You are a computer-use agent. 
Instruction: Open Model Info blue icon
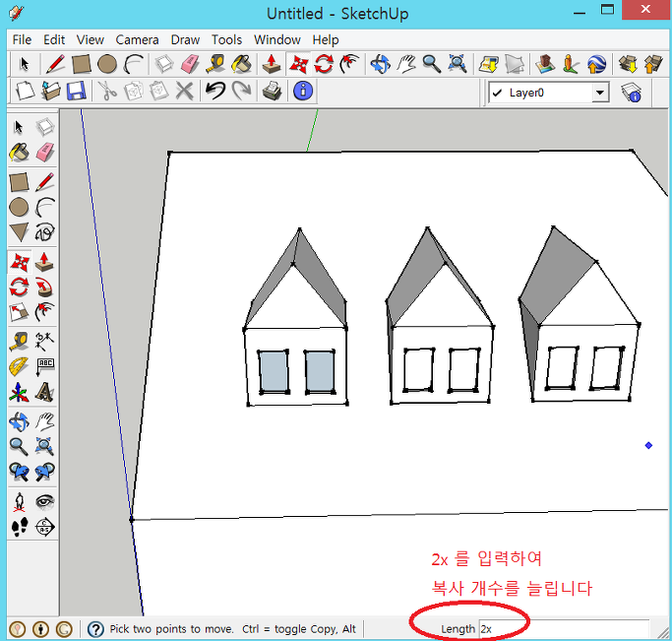(x=303, y=91)
